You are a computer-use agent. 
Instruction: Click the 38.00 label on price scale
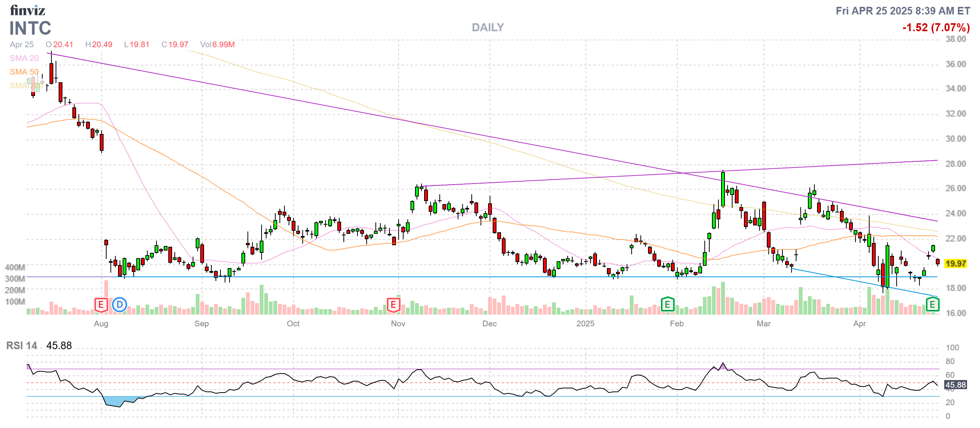click(x=956, y=39)
